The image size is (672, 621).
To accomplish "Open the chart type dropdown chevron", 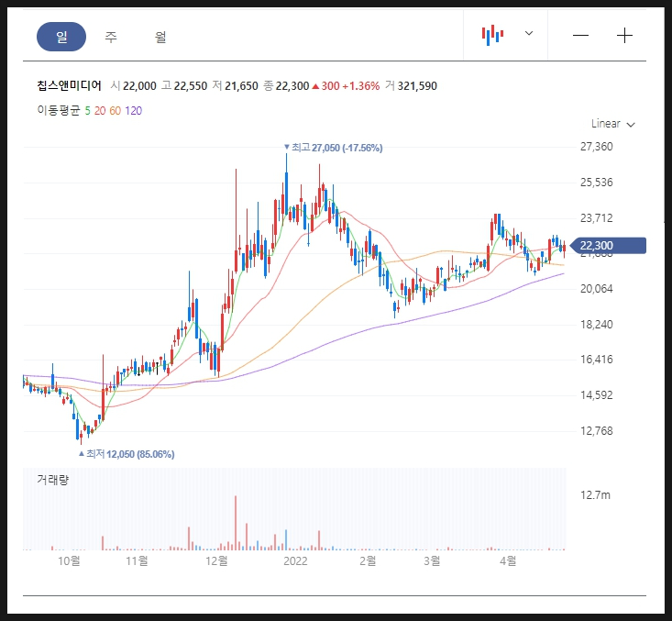I will pyautogui.click(x=529, y=33).
